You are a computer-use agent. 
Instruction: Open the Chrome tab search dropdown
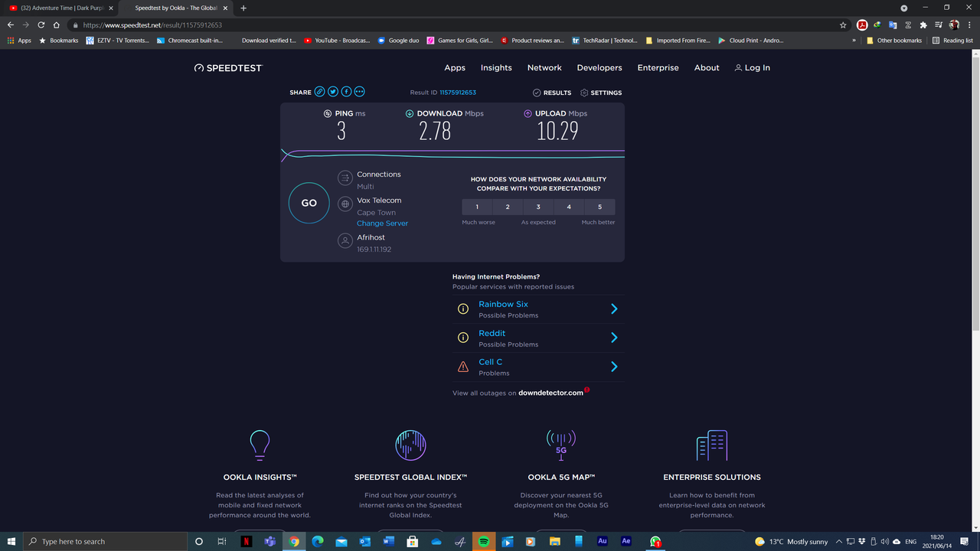pos(904,8)
